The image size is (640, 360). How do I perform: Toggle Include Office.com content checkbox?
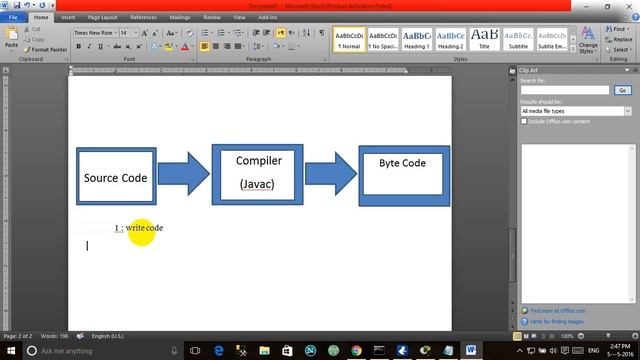coord(524,121)
